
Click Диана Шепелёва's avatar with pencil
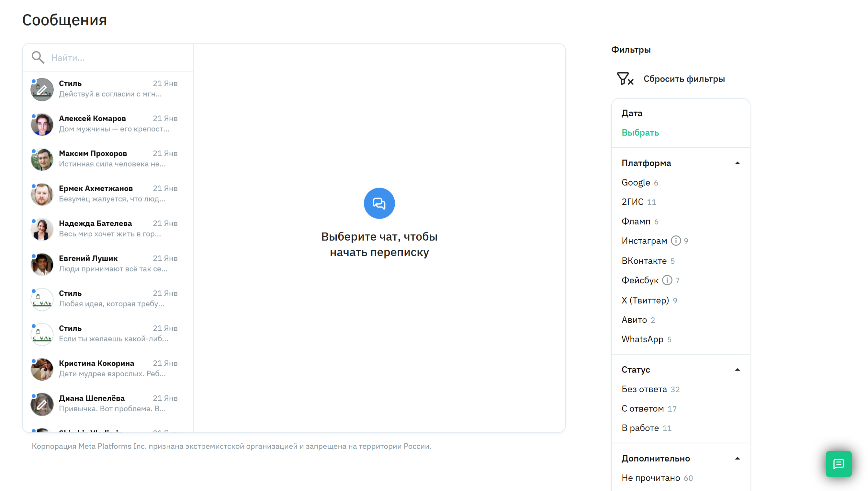[x=42, y=404]
